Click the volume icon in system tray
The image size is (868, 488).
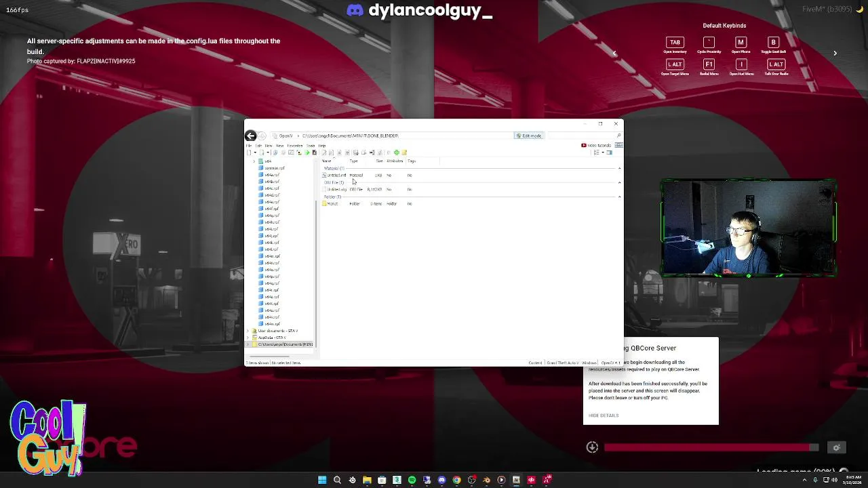click(834, 480)
